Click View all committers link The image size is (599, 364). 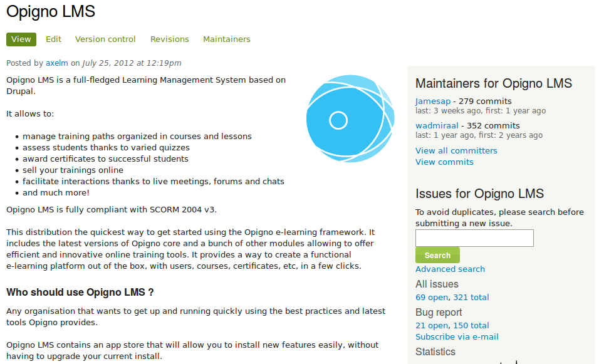pos(456,151)
